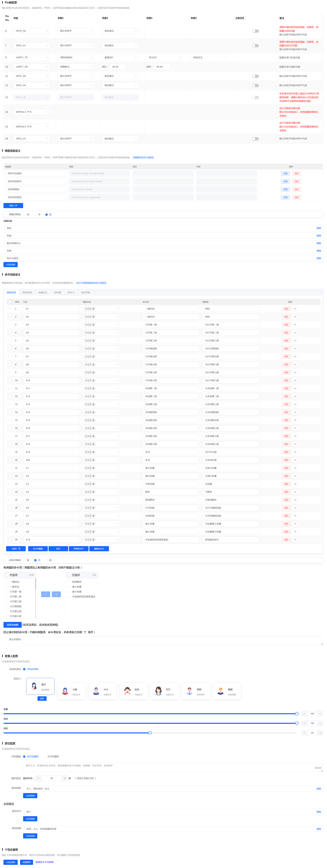The width and height of the screenshot is (327, 868).
Task: Tick select-all checkbox in command table header
Action: click(x=10, y=302)
